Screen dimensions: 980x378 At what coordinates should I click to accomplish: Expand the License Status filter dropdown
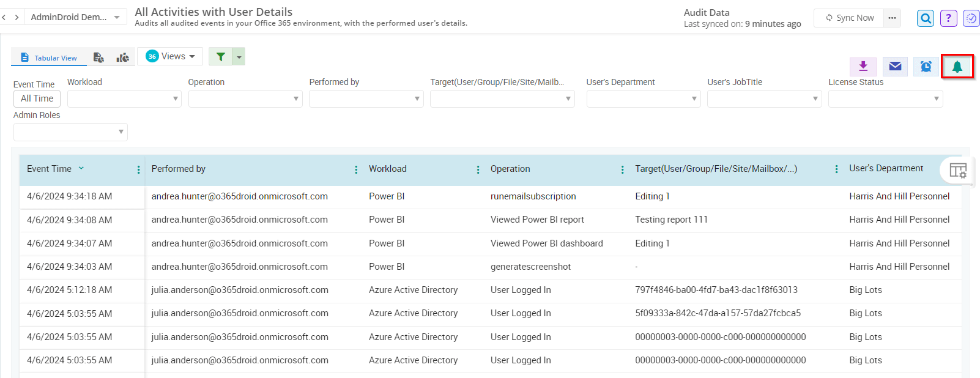click(885, 98)
